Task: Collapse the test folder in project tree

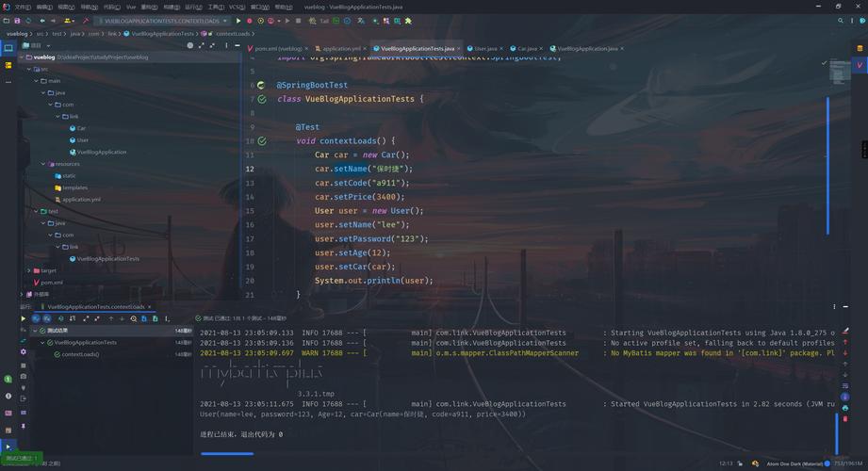Action: [x=37, y=211]
